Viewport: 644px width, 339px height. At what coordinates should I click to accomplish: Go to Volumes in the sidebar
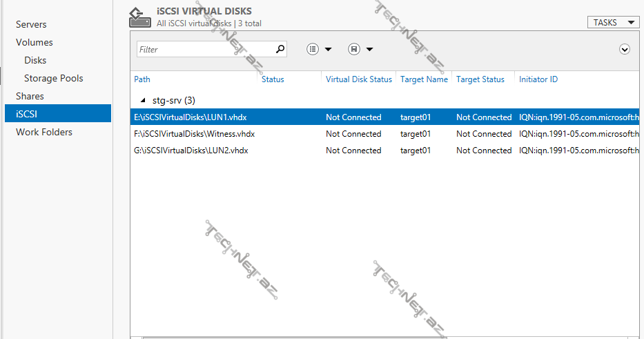click(x=35, y=42)
